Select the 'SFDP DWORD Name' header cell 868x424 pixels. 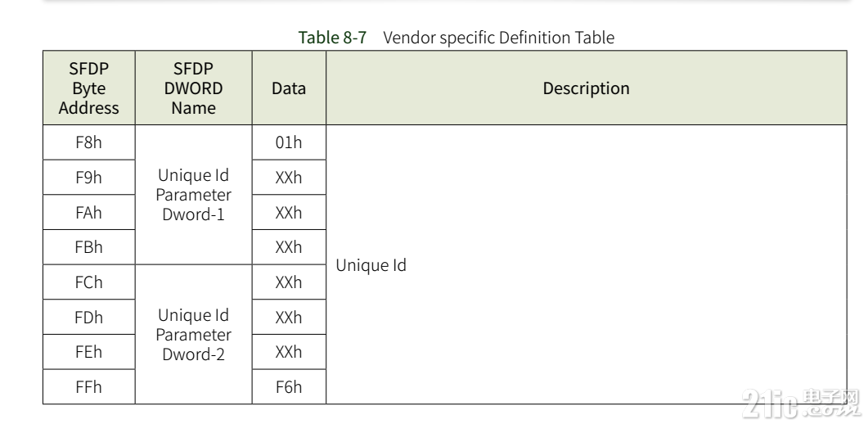coord(194,88)
